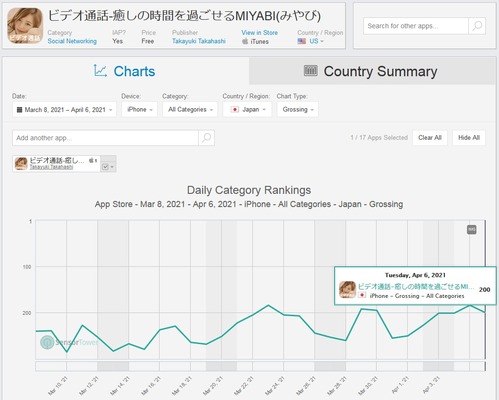Screen dimensions: 499x400
Task: Click the magnifier icon for app search
Action: pyautogui.click(x=477, y=26)
